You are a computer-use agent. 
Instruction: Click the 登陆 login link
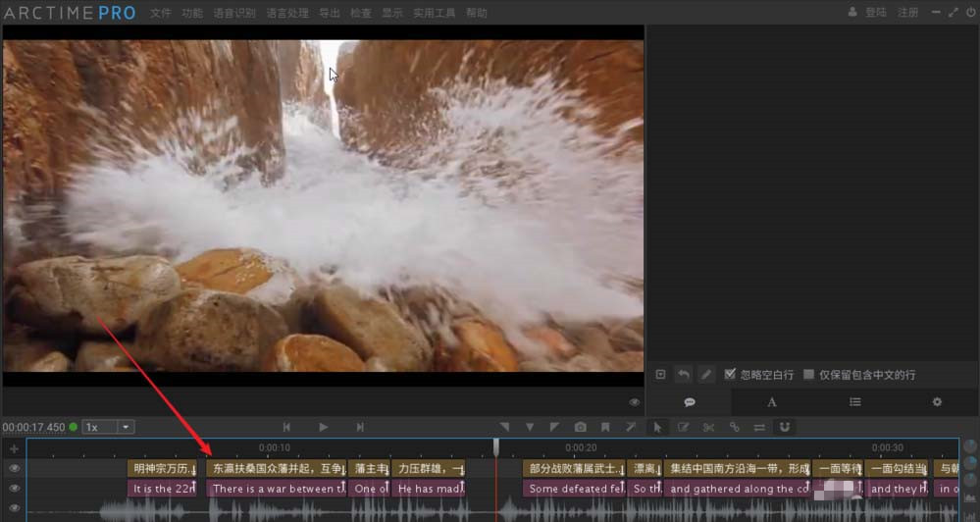pos(875,14)
